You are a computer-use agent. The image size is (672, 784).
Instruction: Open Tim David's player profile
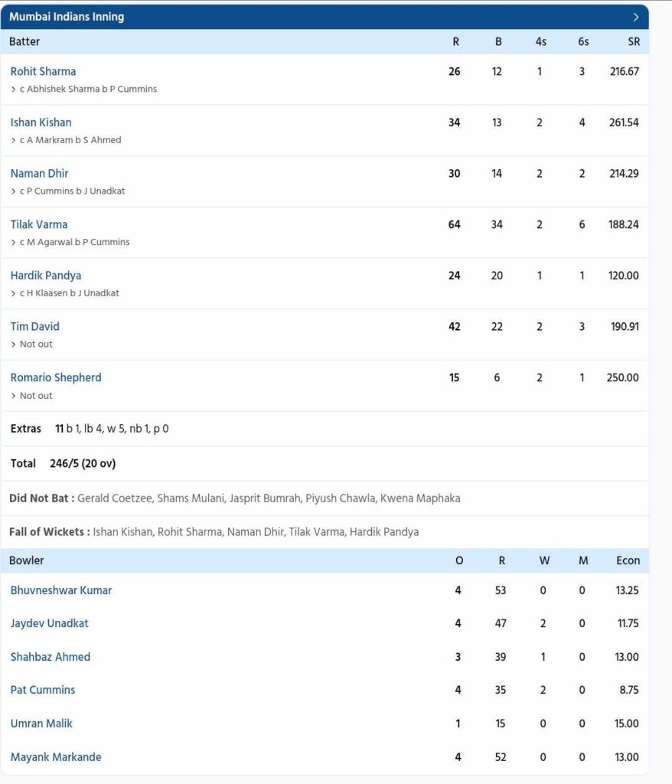[34, 326]
